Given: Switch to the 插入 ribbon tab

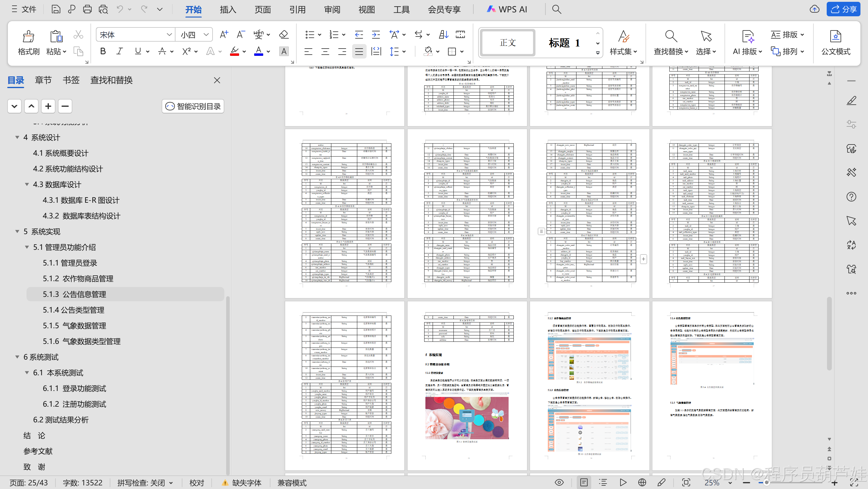Looking at the screenshot, I should [x=228, y=9].
